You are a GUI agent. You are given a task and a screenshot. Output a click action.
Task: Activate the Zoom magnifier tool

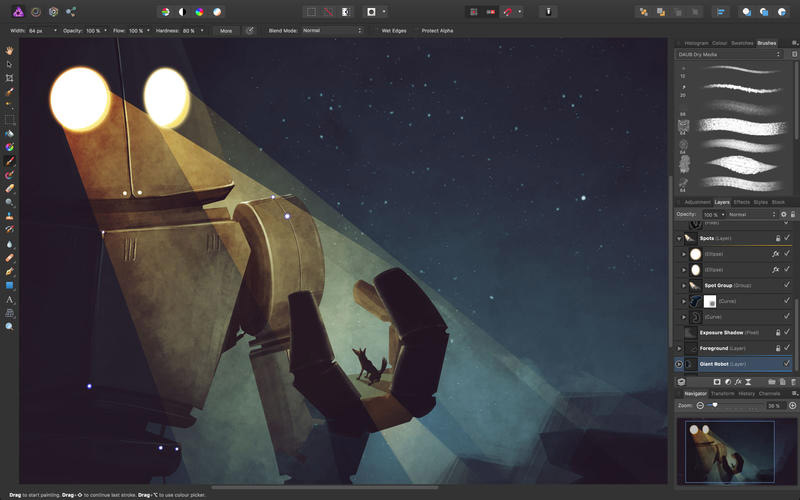click(x=10, y=326)
